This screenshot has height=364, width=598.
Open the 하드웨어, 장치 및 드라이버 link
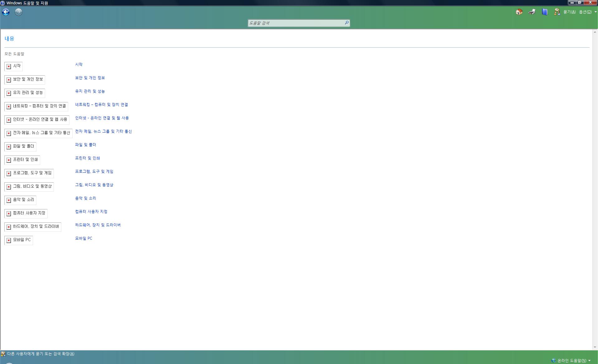point(98,225)
